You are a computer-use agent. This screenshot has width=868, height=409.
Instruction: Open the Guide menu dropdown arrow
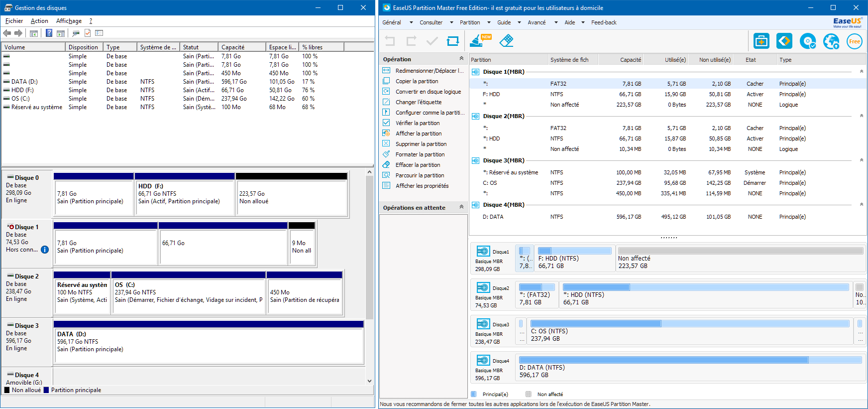coord(519,22)
